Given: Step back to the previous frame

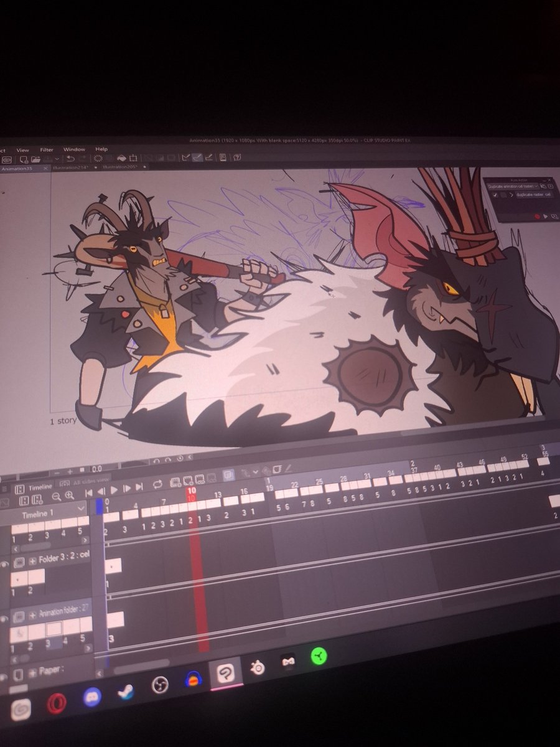Looking at the screenshot, I should [101, 492].
